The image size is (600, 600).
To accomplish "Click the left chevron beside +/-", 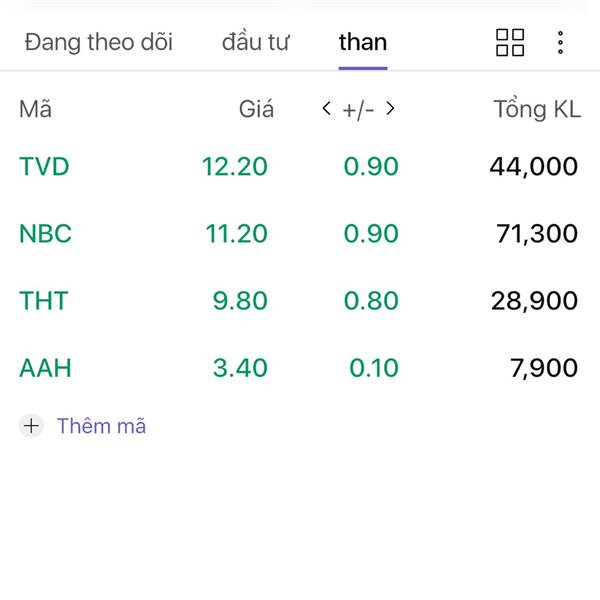I will tap(326, 109).
